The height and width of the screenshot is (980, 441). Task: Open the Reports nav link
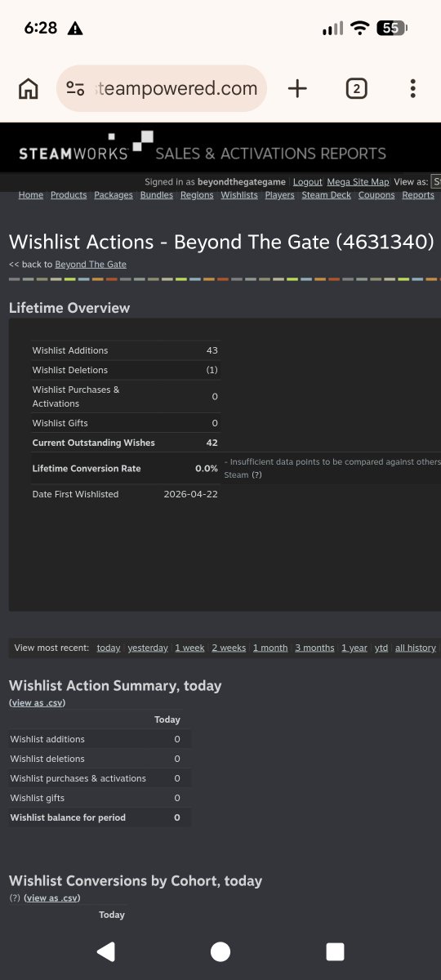(x=418, y=195)
